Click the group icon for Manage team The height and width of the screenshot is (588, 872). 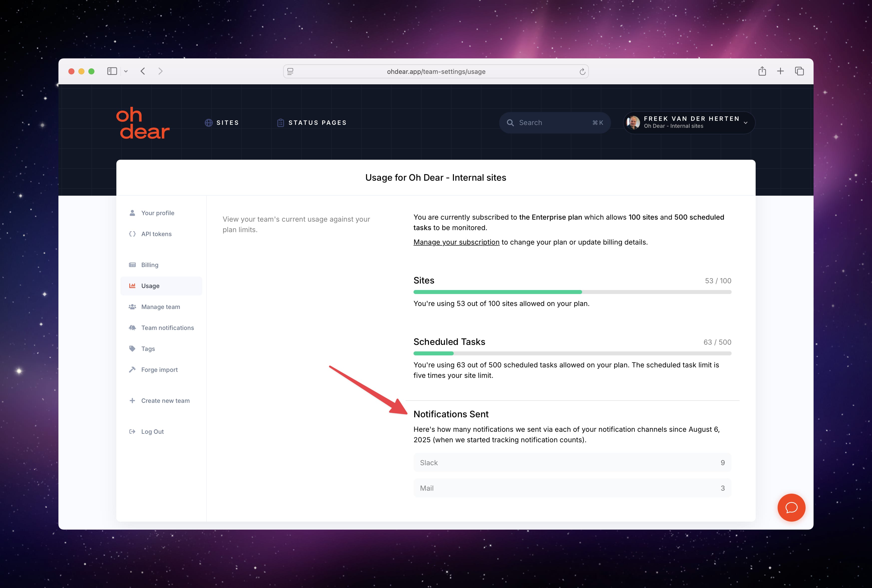132,307
